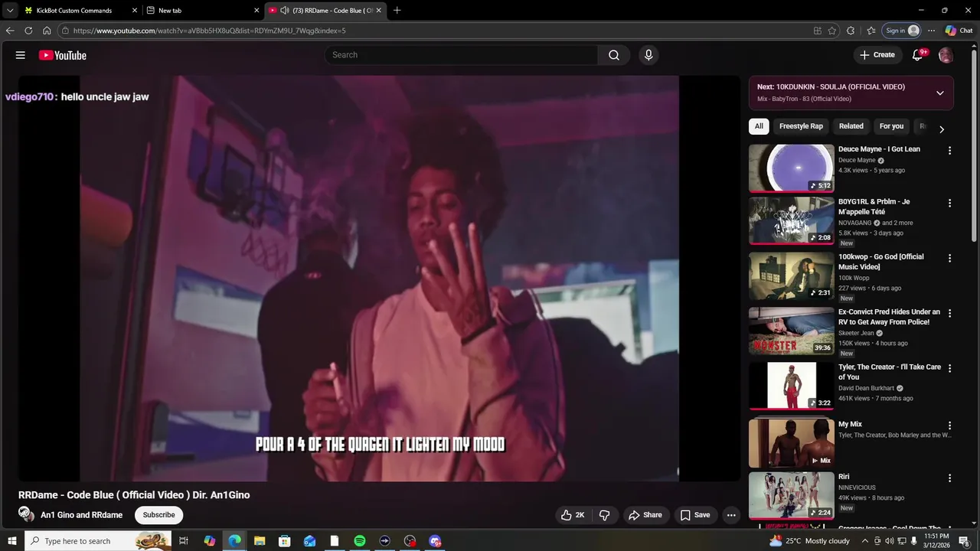Select the Freestyle Rap filter chip
Viewport: 980px width, 551px height.
click(801, 126)
